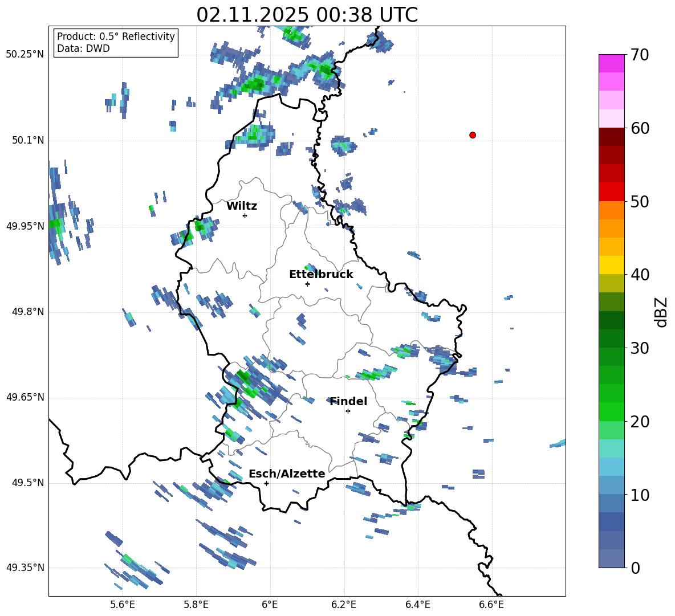Click the 'Data: DWD' text in legend box

coord(83,48)
